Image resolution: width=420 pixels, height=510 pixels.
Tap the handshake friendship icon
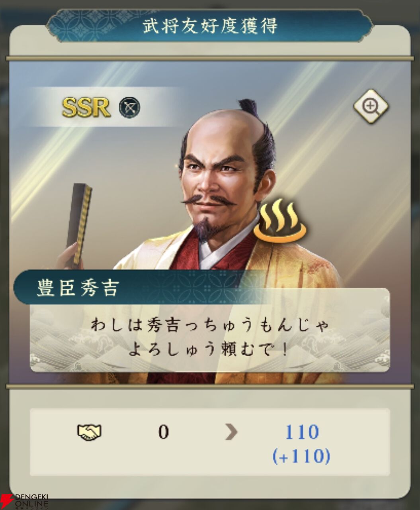point(89,432)
